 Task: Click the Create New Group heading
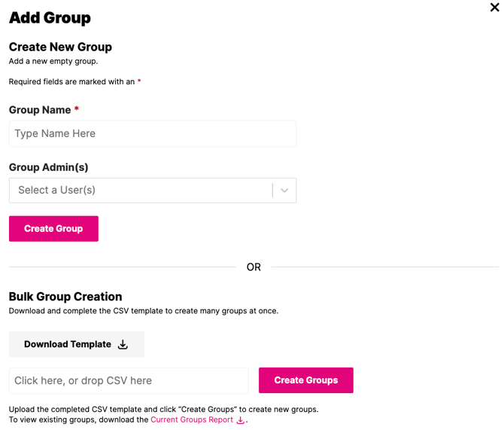60,47
